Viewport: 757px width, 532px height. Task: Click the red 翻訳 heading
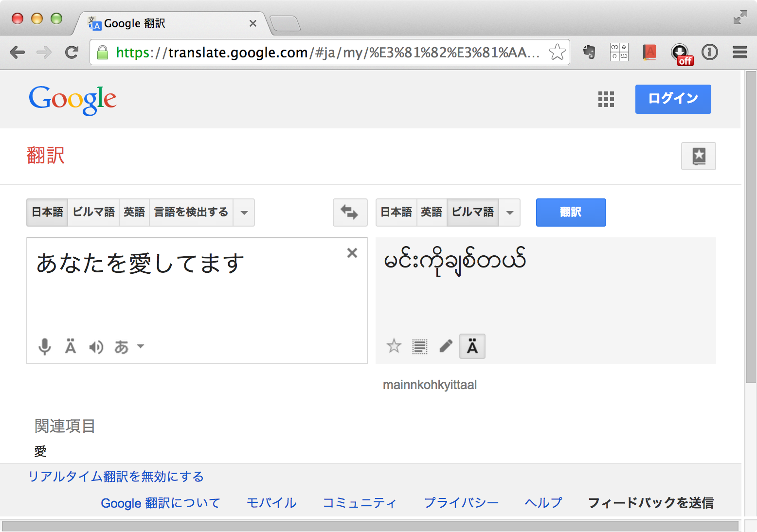[x=46, y=156]
